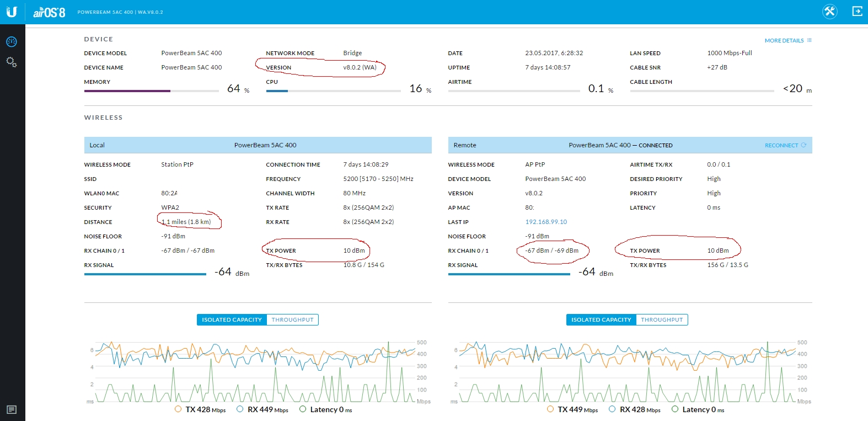Click date value 23.05.2017, 6:28:32
This screenshot has height=421, width=868.
click(554, 53)
